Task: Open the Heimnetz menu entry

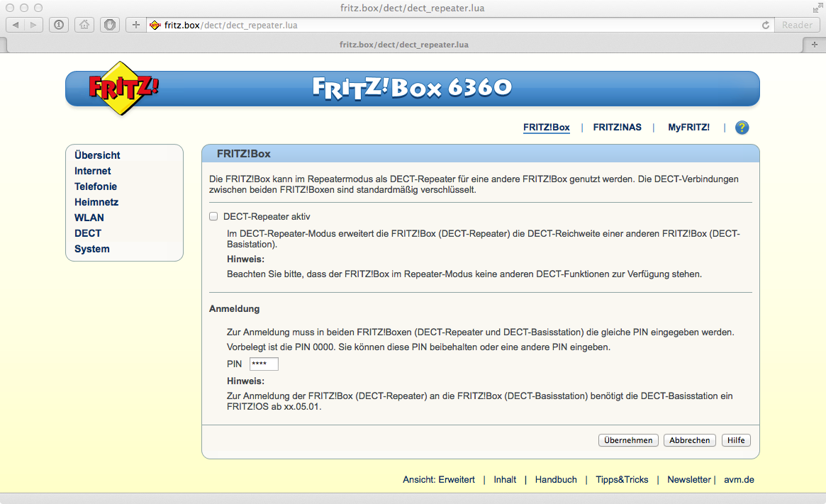Action: (96, 202)
